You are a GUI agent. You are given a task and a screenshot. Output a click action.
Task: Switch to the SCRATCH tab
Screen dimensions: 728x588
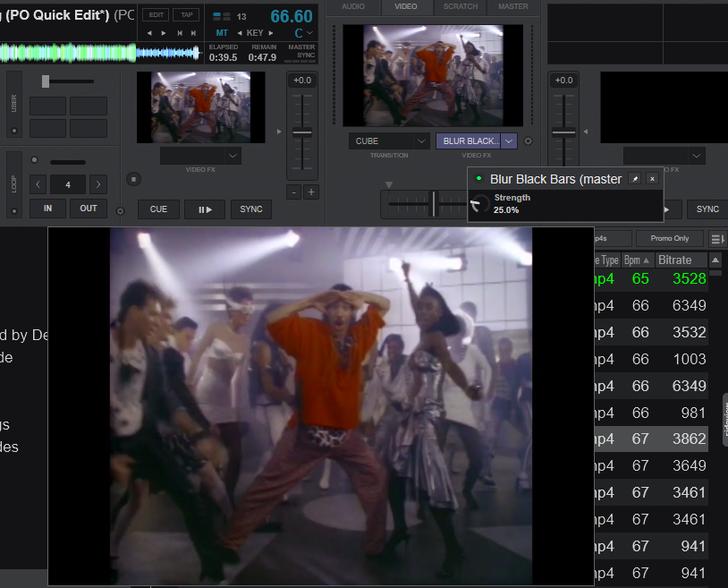click(460, 6)
